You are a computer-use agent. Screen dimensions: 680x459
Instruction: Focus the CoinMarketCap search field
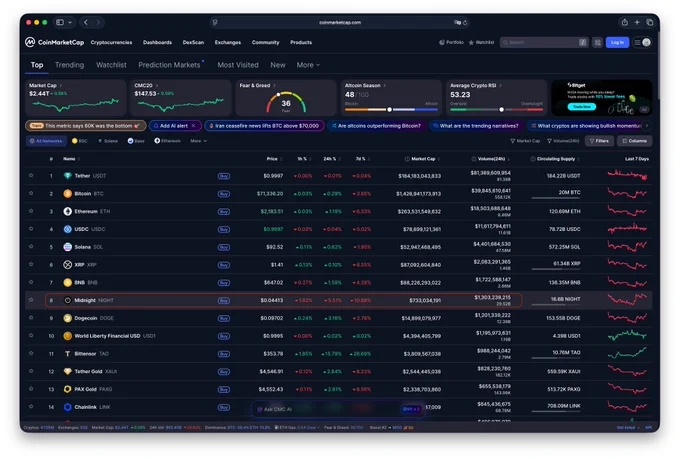544,43
